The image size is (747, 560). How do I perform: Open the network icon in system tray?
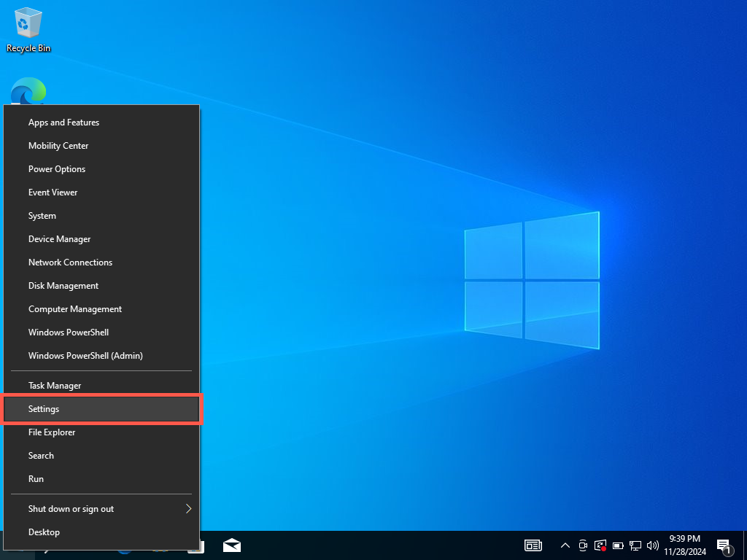(x=635, y=545)
